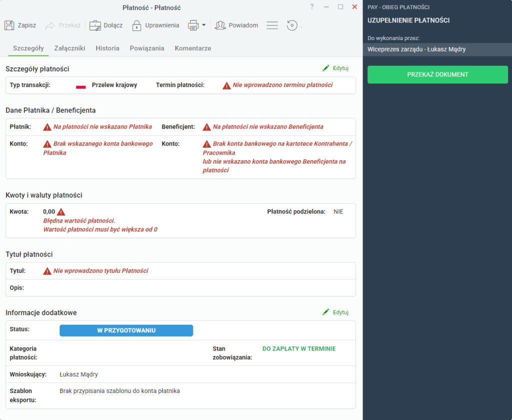Click the DO ZAPŁATY W TERMINIE status
Screen dimensions: 512x420
(x=299, y=348)
